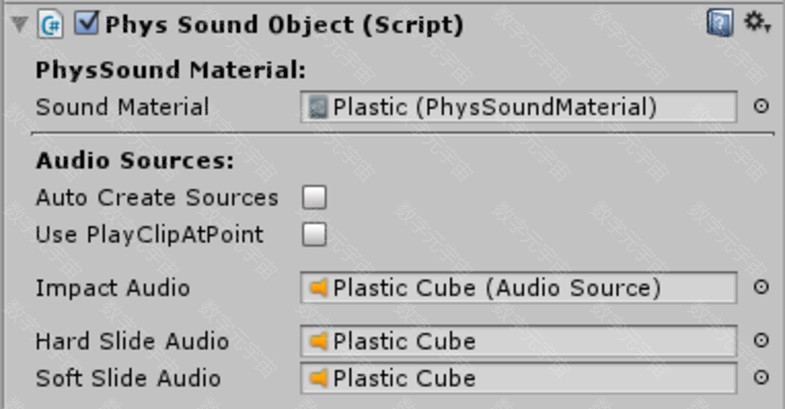Open the component help book icon
The width and height of the screenshot is (785, 409).
coord(720,23)
